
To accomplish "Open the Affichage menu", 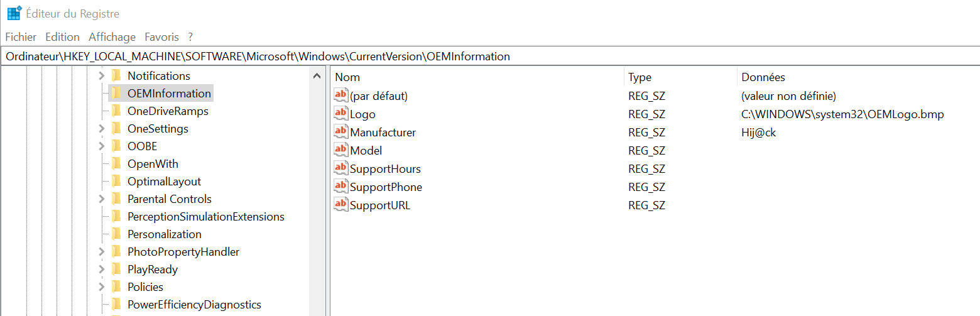I will click(x=112, y=37).
